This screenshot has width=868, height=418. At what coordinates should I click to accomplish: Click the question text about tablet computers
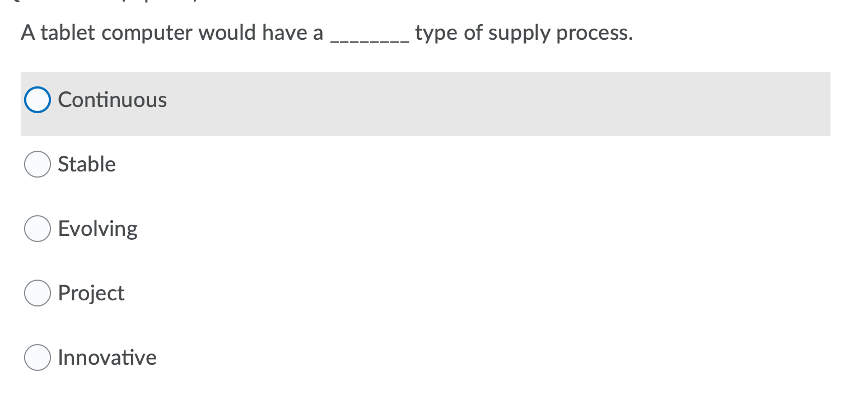(x=326, y=32)
